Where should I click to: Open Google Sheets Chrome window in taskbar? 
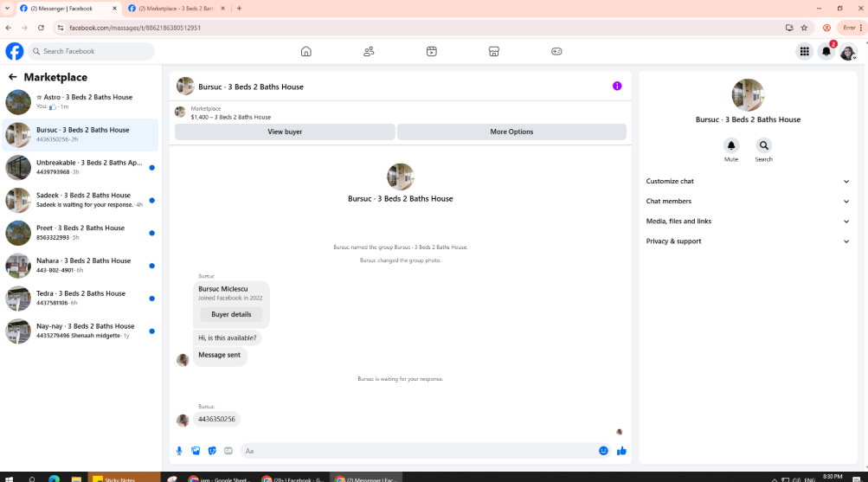coord(219,479)
